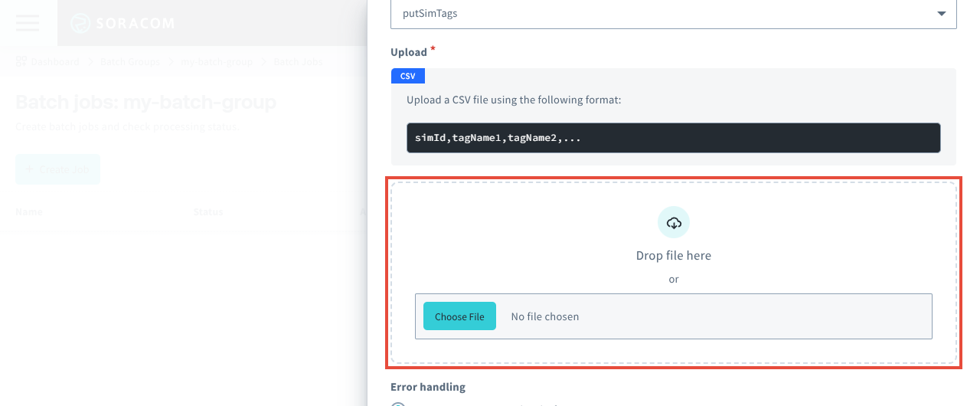Open the Batch Groups breadcrumb link
The width and height of the screenshot is (980, 406).
pos(129,61)
